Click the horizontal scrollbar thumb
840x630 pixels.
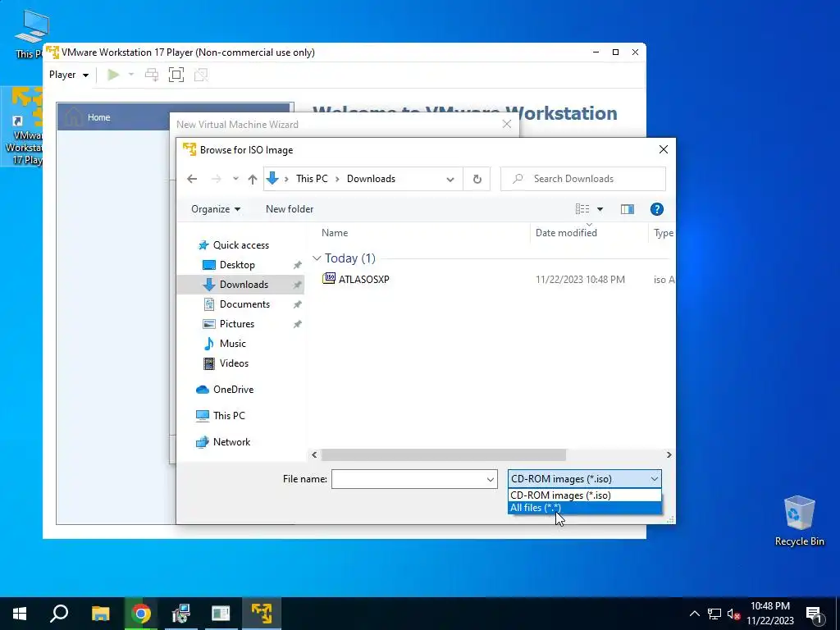(x=444, y=454)
